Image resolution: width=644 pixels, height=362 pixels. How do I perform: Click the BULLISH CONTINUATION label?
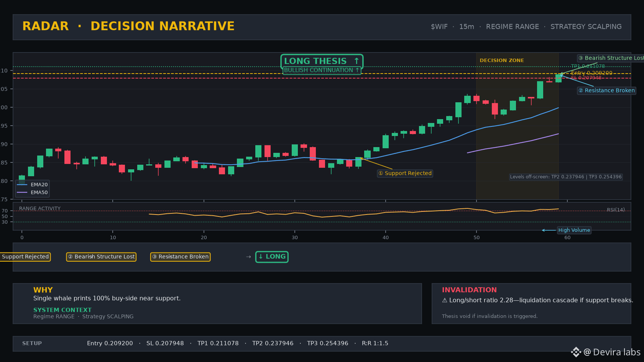tap(322, 70)
